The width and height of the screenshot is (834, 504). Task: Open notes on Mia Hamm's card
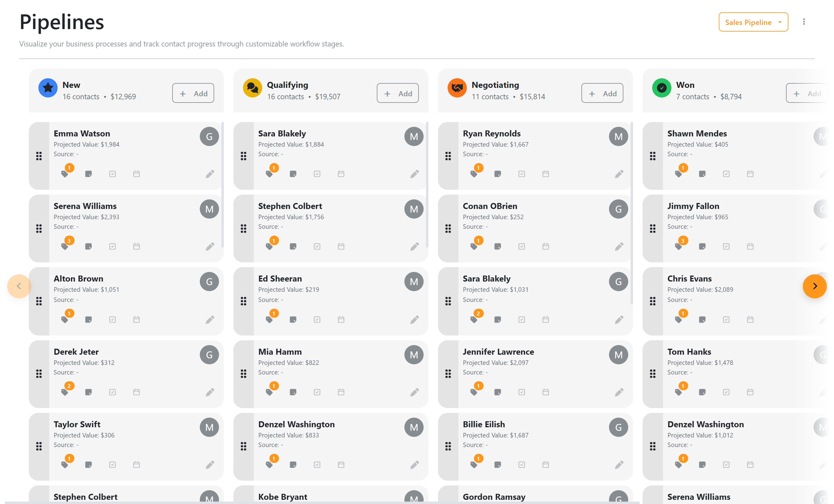(293, 392)
